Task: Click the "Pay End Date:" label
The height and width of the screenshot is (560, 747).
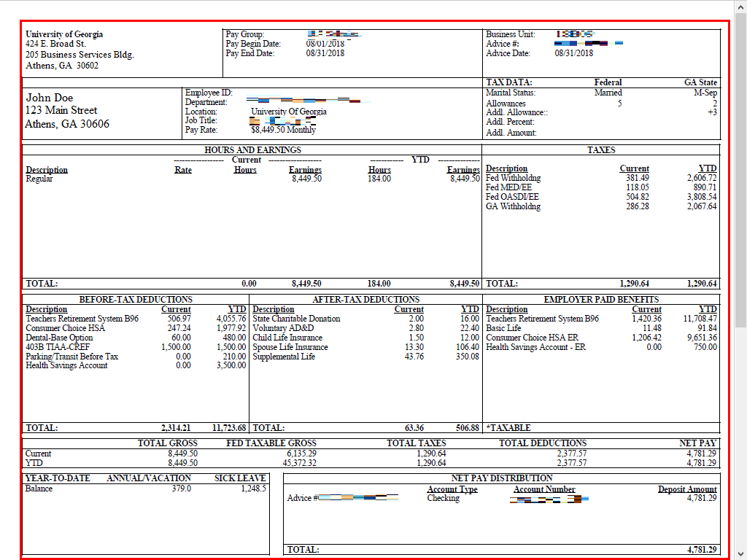Action: [x=249, y=53]
